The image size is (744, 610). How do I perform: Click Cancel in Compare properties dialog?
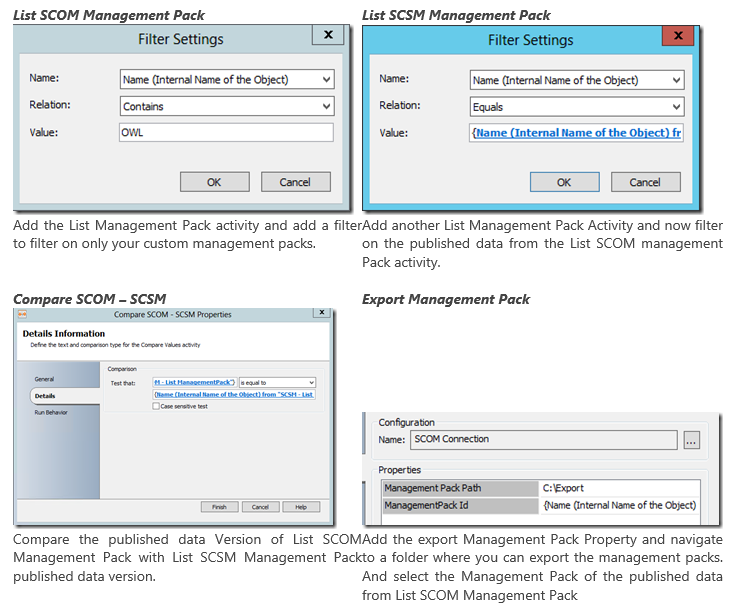(x=260, y=507)
